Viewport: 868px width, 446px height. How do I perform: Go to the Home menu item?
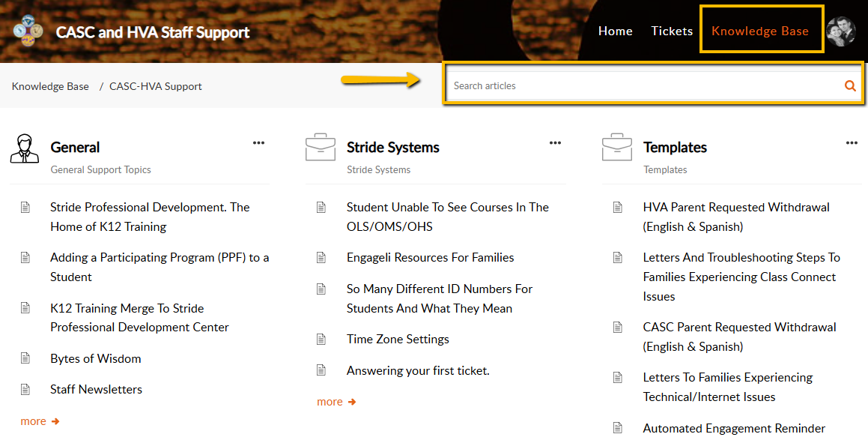coord(615,31)
